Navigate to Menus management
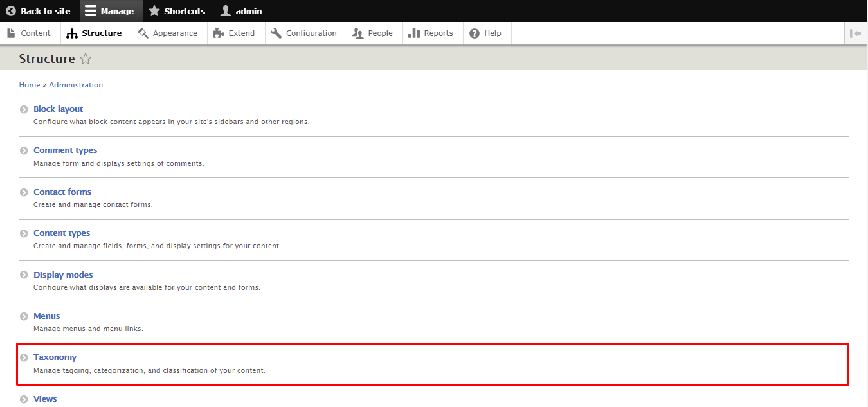The image size is (868, 407). [x=46, y=316]
